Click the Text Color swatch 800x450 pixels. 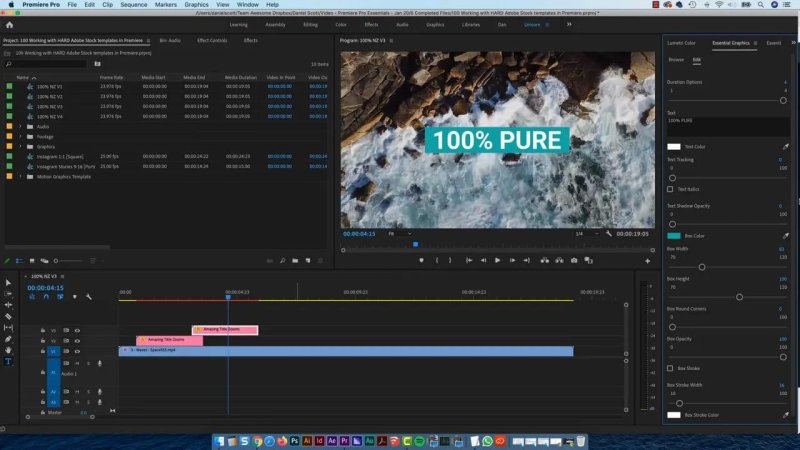click(673, 147)
